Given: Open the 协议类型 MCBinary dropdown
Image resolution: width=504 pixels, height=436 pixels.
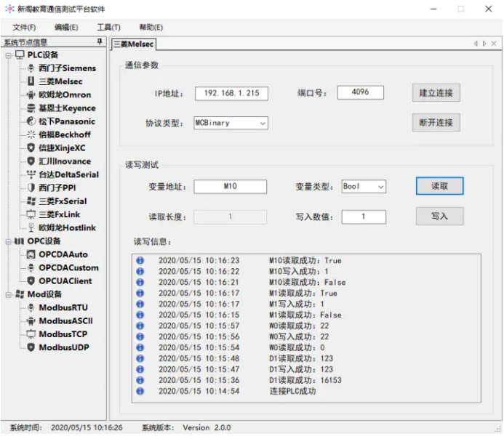Looking at the screenshot, I should click(x=263, y=124).
